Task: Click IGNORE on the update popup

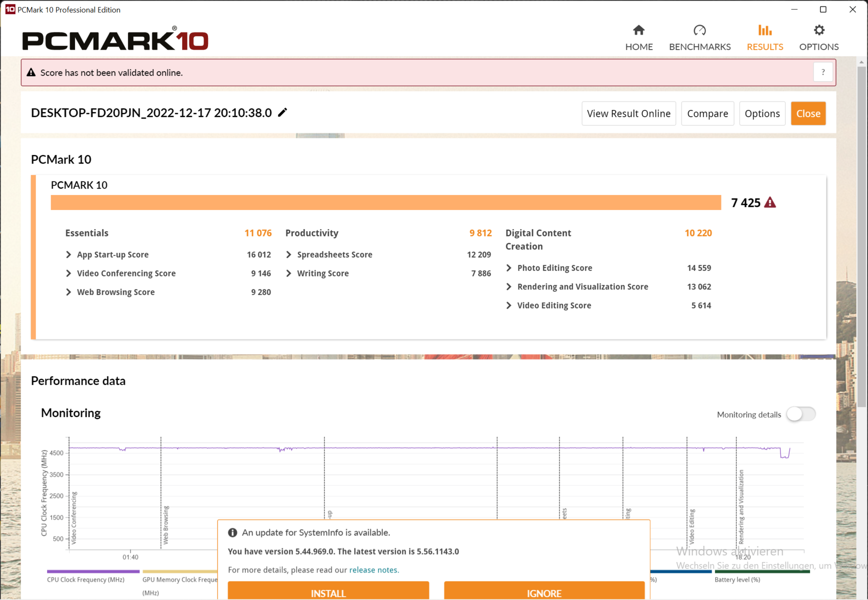Action: 544,590
